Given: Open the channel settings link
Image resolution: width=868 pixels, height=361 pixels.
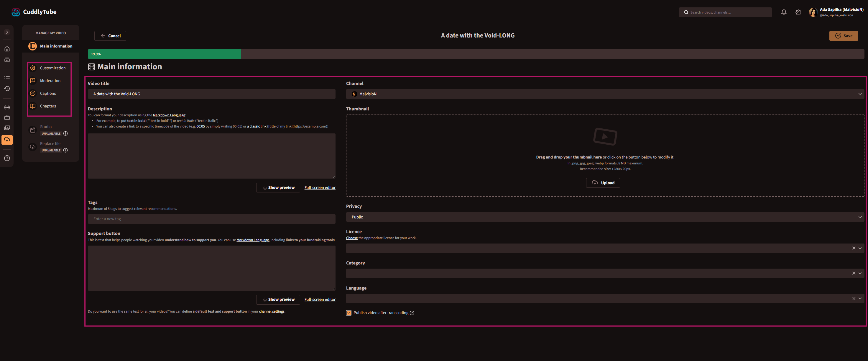Looking at the screenshot, I should (x=272, y=311).
